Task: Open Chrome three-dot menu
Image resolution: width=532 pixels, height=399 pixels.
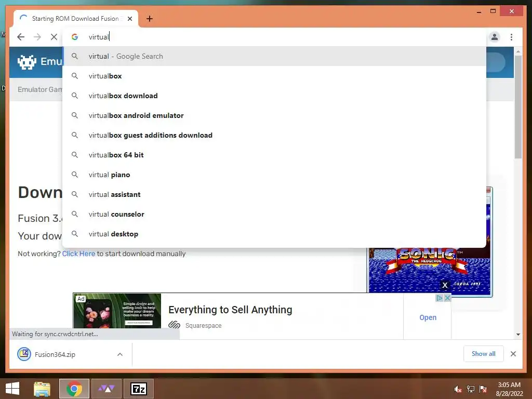Action: coord(511,37)
